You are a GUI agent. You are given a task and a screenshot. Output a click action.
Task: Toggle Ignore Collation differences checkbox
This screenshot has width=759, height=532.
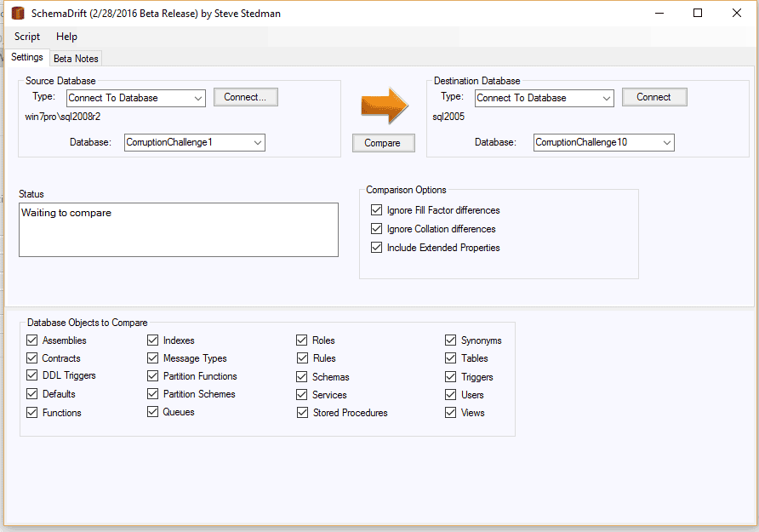pos(377,228)
